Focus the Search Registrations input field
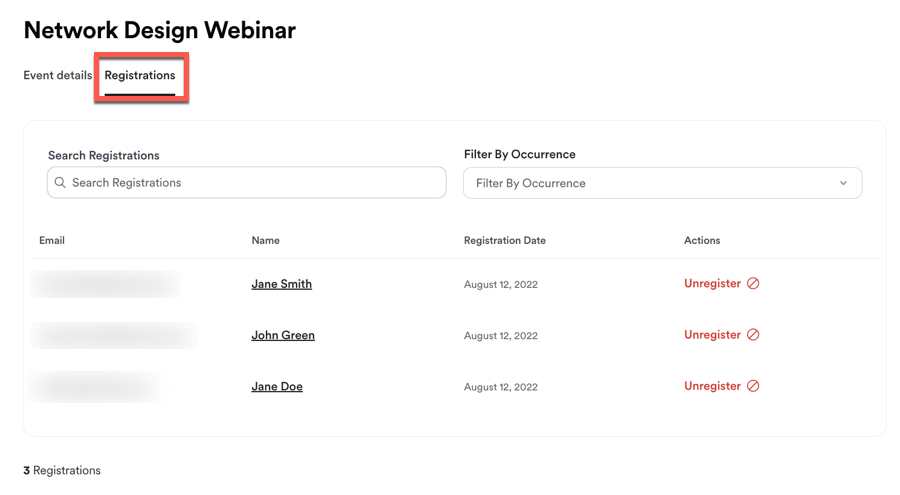The height and width of the screenshot is (495, 900). tap(255, 183)
